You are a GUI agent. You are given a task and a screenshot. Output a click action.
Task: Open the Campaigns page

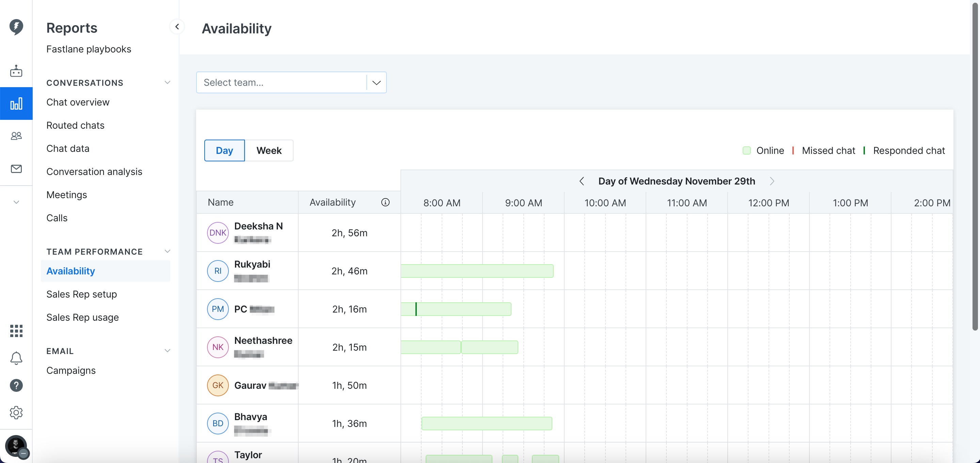tap(71, 371)
